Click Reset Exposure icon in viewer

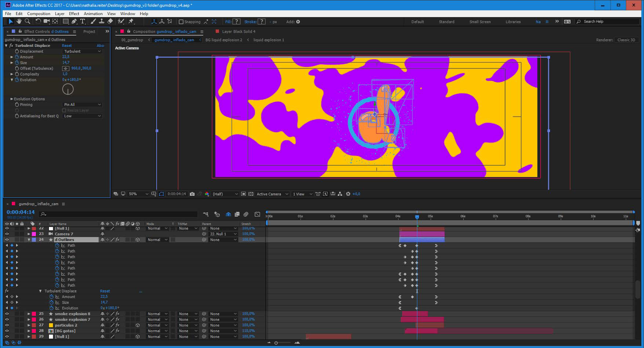[x=348, y=194]
